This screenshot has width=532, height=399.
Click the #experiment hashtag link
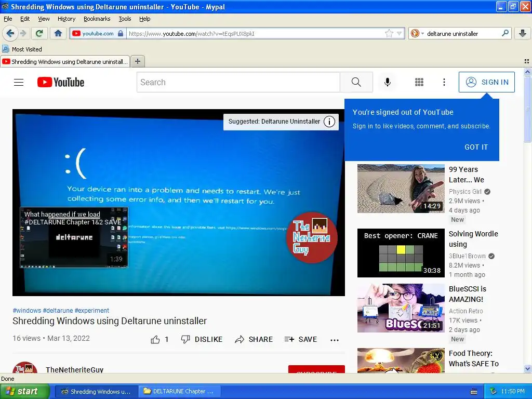pyautogui.click(x=91, y=311)
